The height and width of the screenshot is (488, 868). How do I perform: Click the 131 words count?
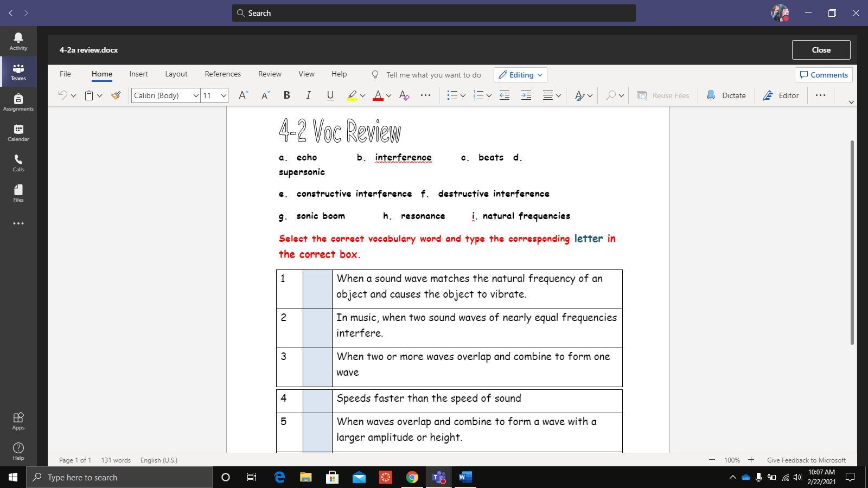click(116, 460)
